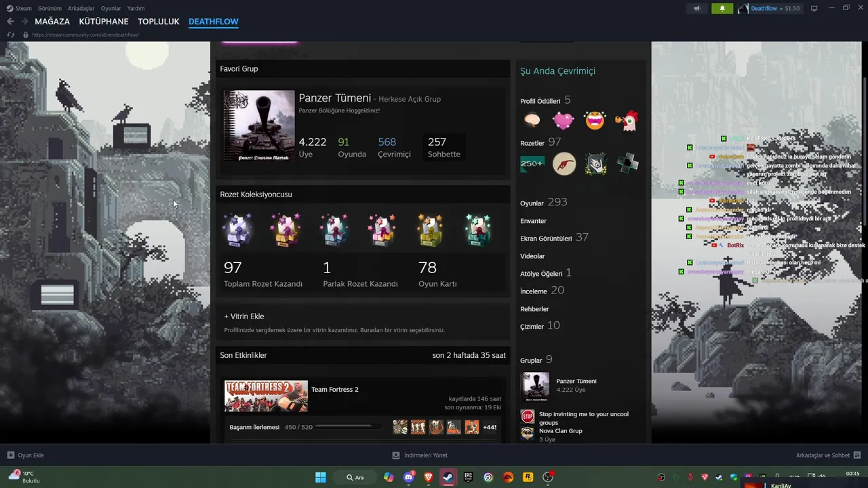Click the last green badge collector badge

pos(478,230)
